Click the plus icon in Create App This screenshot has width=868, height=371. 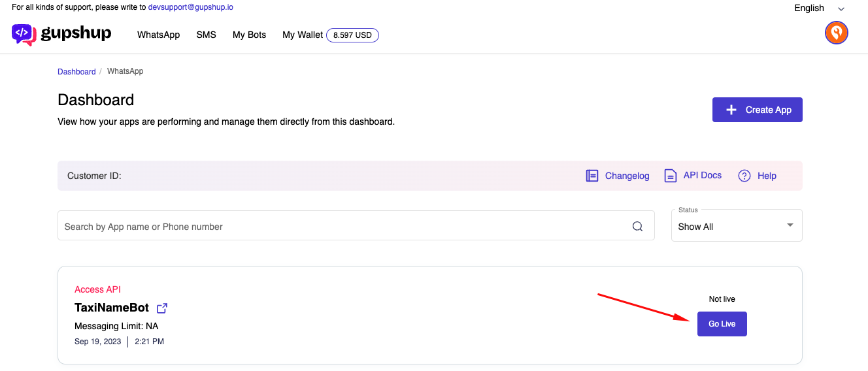(x=731, y=110)
